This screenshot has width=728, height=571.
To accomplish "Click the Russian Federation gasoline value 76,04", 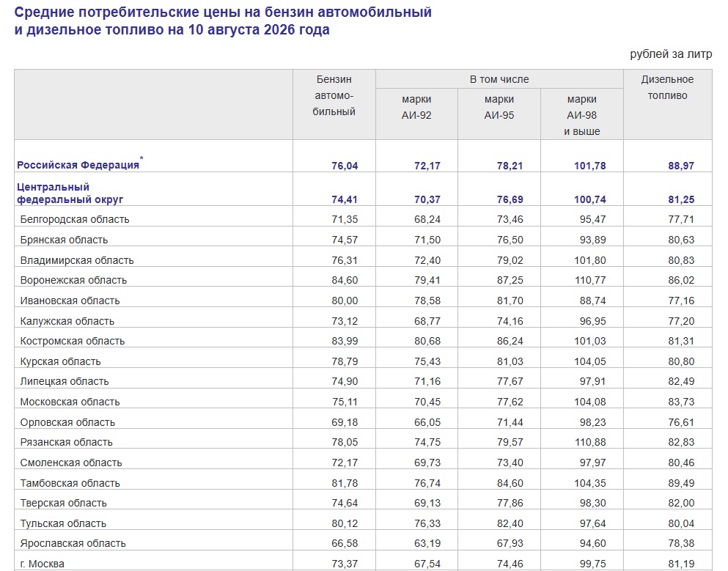I will (345, 166).
